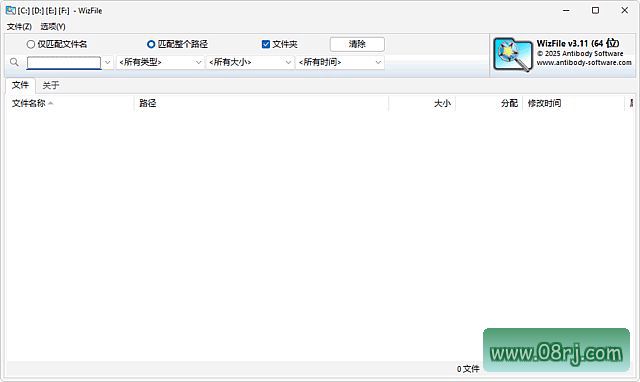Select 仅匹配文件名 radio button

coord(57,44)
